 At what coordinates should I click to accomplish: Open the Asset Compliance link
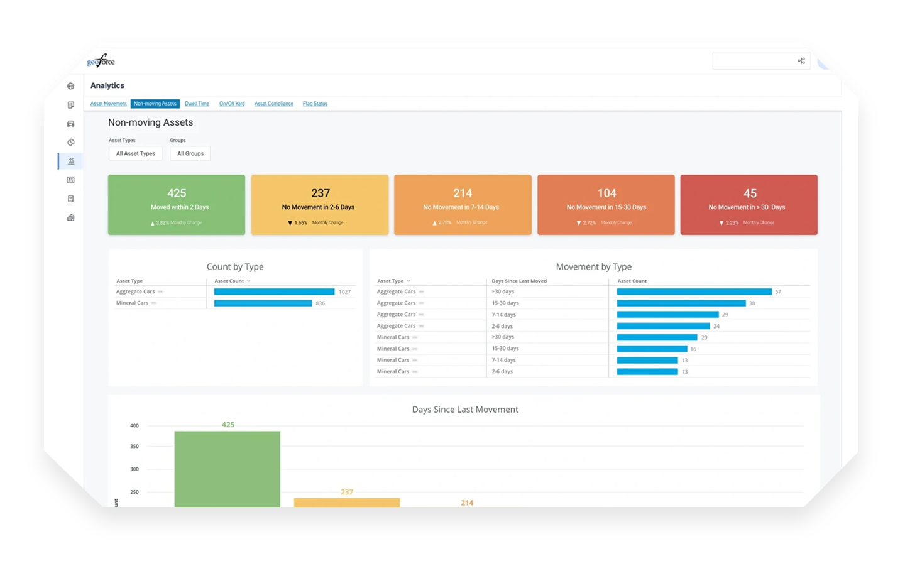[273, 104]
